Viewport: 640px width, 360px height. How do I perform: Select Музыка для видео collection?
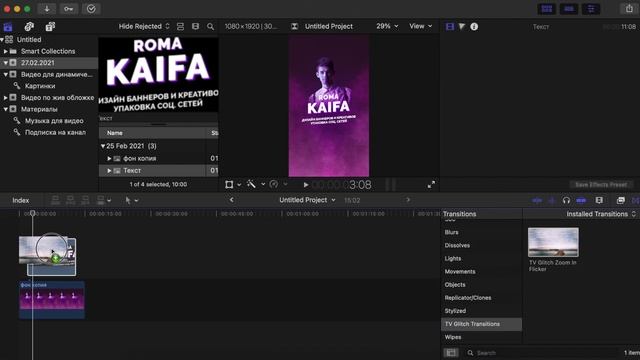[x=54, y=121]
